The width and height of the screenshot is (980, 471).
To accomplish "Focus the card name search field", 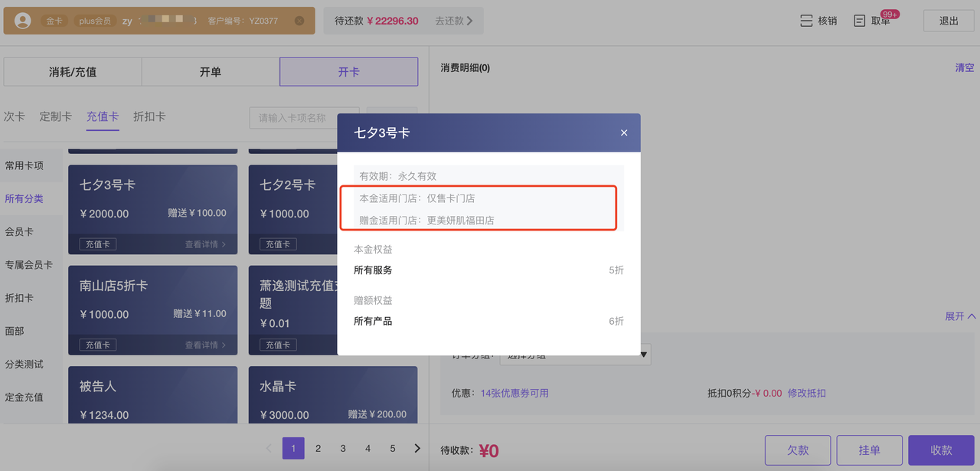I will 304,118.
